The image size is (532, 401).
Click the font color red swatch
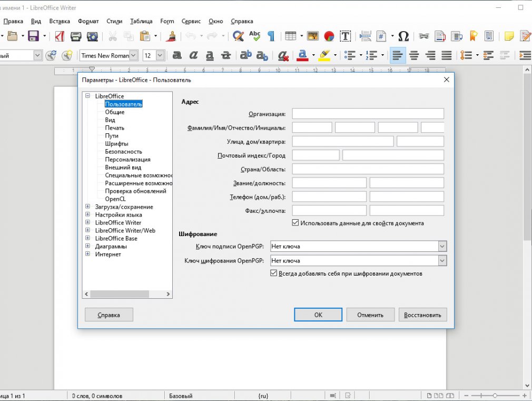point(303,60)
